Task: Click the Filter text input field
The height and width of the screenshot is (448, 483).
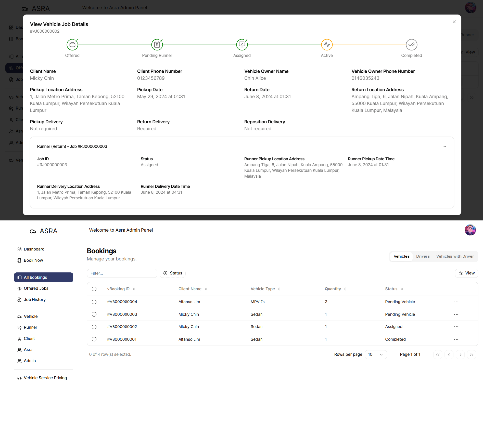Action: click(x=122, y=273)
